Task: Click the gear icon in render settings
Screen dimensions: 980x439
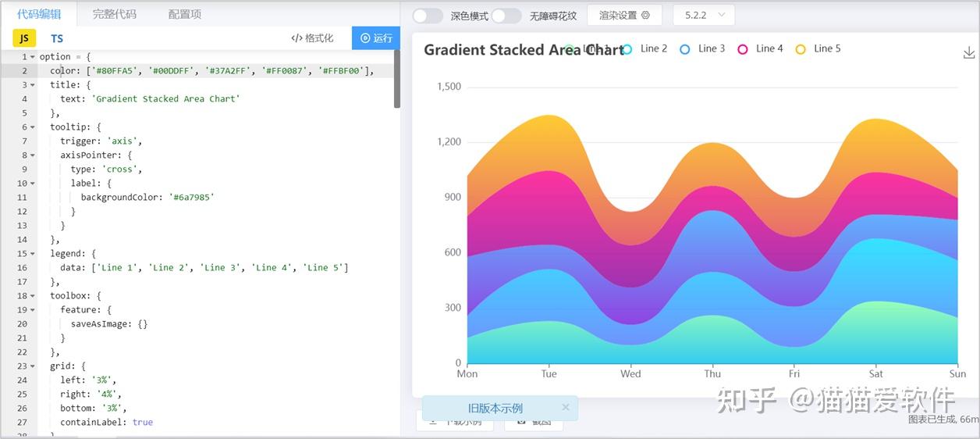Action: pos(645,16)
